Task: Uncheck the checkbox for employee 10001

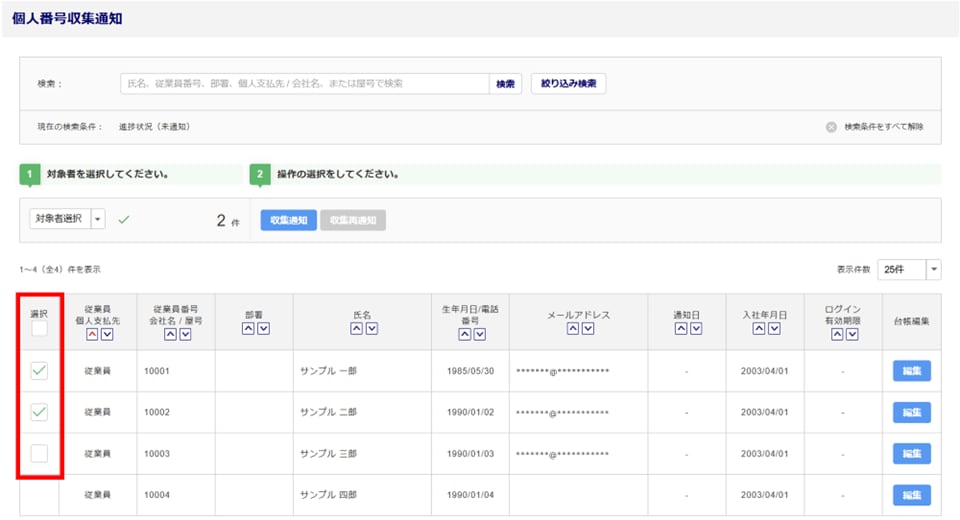Action: pyautogui.click(x=39, y=371)
